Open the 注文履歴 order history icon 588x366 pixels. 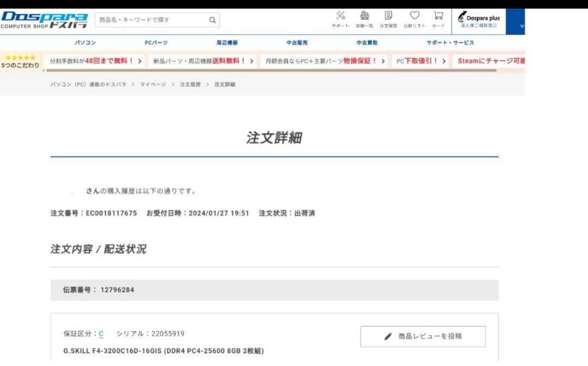click(388, 19)
